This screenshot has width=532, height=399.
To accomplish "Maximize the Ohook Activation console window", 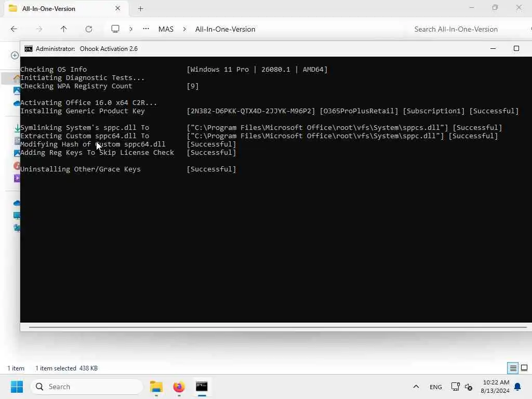I will click(516, 48).
